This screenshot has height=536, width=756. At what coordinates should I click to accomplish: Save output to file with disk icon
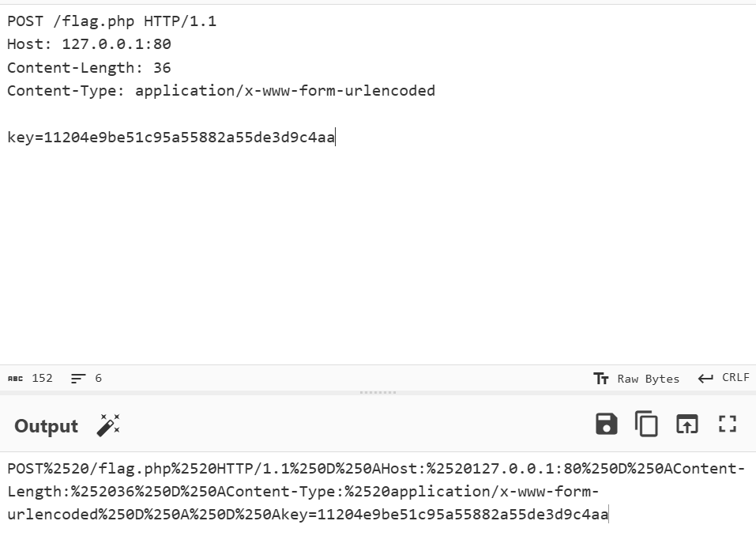(606, 425)
